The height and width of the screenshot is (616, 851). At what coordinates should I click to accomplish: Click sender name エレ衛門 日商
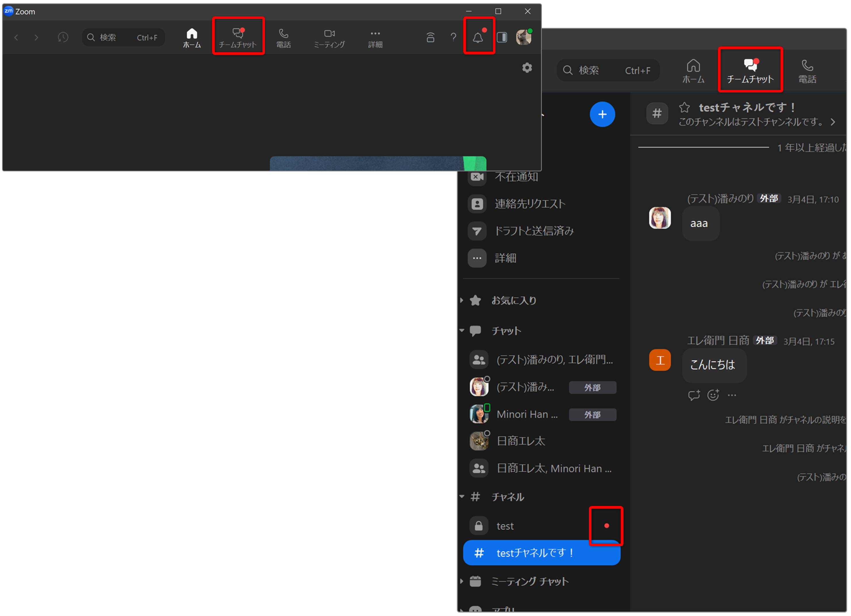click(718, 340)
